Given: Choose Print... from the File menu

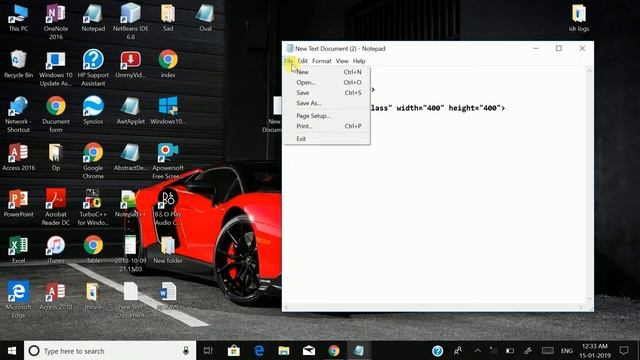Looking at the screenshot, I should point(327,126).
